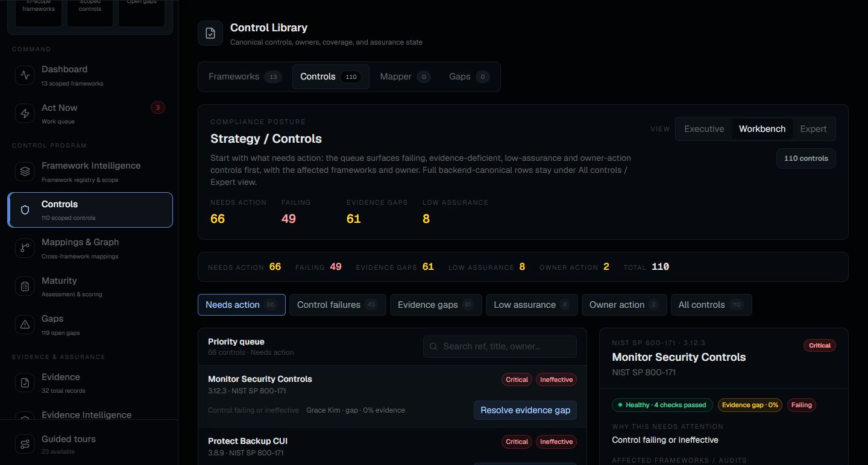Click the TOTAL 110 stat
This screenshot has height=465, width=868.
(646, 267)
